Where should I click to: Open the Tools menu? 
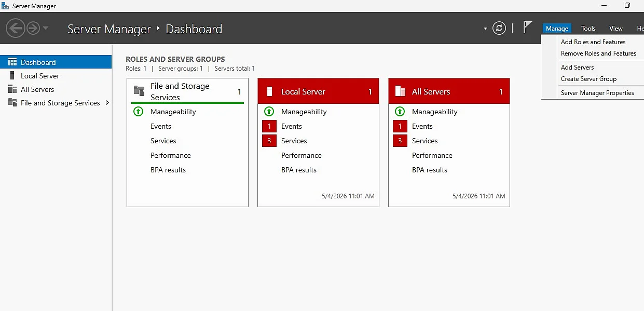(x=588, y=29)
